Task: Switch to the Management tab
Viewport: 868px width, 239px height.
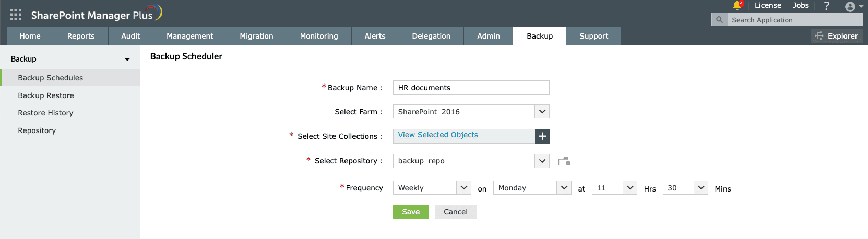Action: point(190,36)
